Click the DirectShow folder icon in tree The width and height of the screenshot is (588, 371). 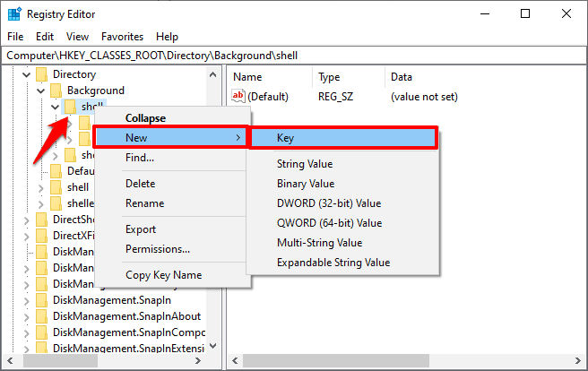(x=41, y=220)
